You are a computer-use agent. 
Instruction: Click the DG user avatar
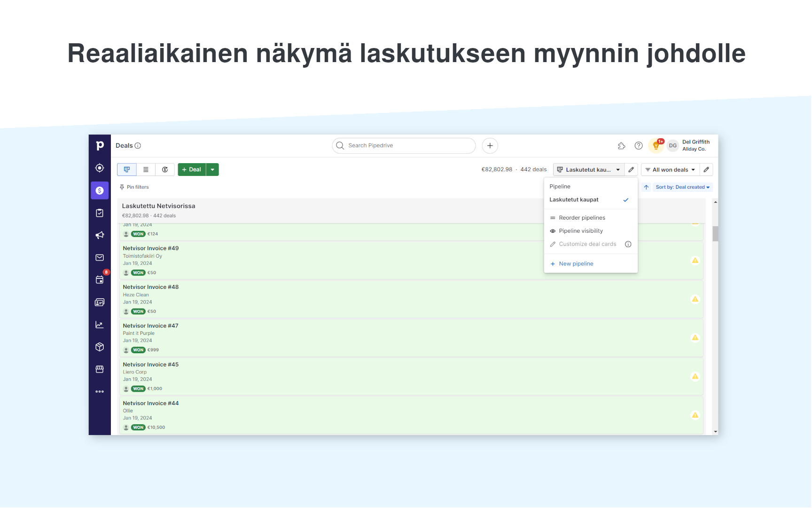pyautogui.click(x=673, y=146)
